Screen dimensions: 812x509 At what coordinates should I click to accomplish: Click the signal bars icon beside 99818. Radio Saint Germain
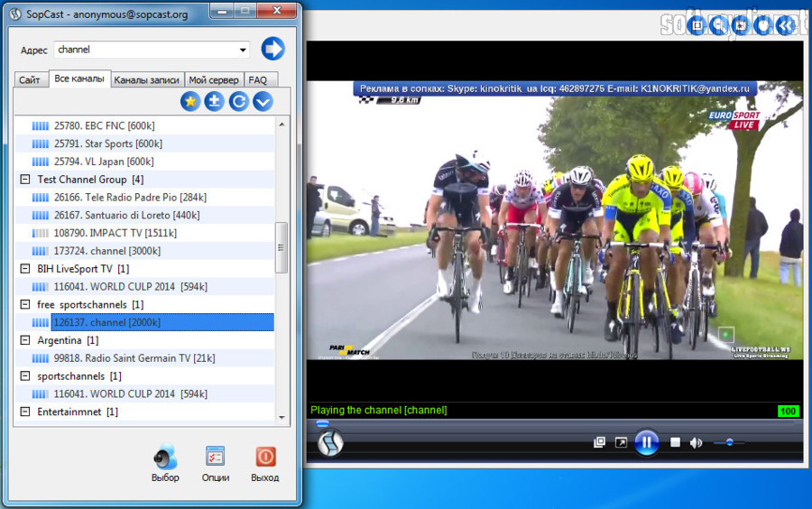pos(41,358)
